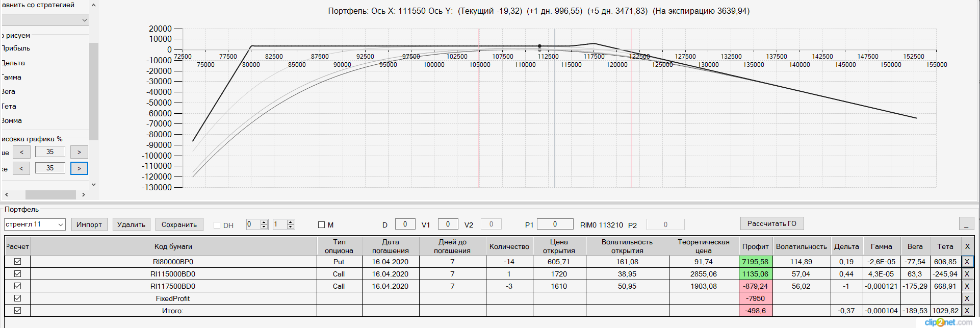Click the Импорт button
980x328 pixels.
[89, 224]
